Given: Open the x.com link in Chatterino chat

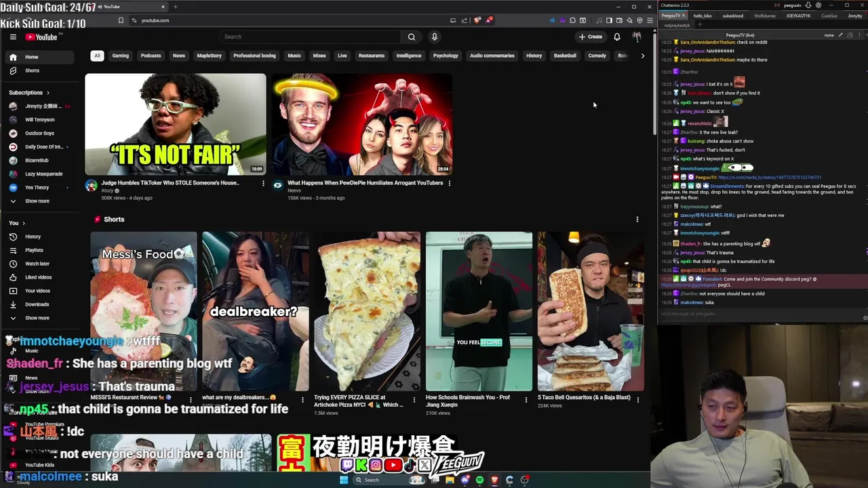Looking at the screenshot, I should click(x=769, y=178).
